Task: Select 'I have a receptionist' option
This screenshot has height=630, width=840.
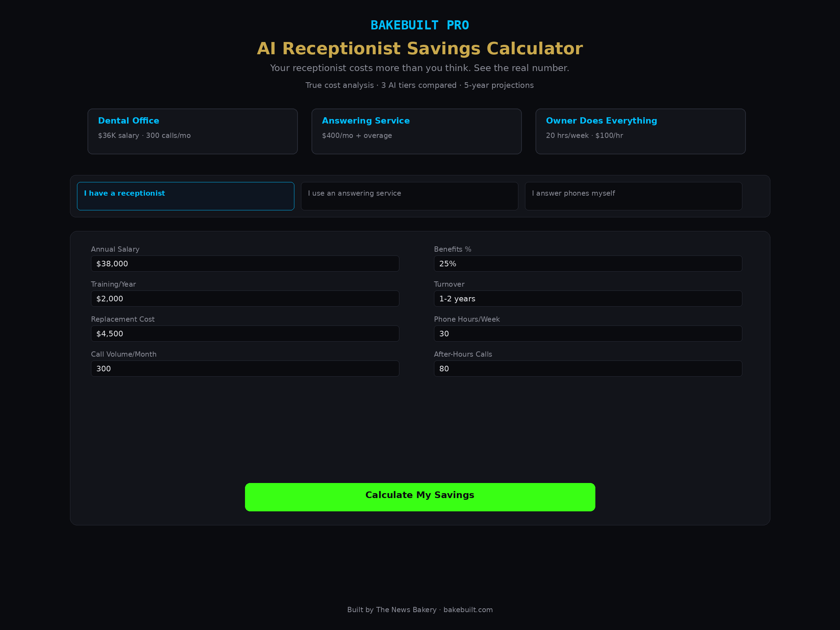Action: point(186,196)
